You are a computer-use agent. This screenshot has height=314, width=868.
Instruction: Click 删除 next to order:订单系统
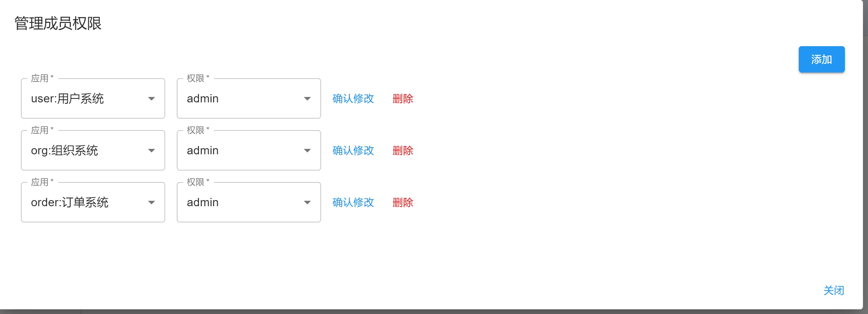pyautogui.click(x=403, y=203)
